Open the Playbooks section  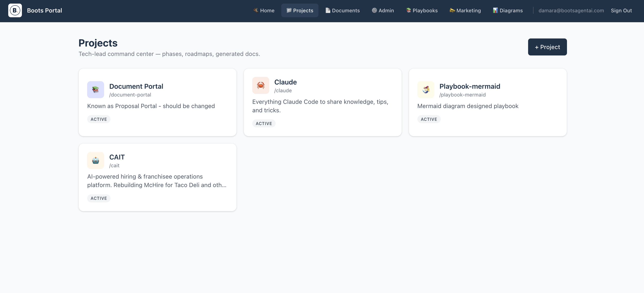[x=422, y=11]
